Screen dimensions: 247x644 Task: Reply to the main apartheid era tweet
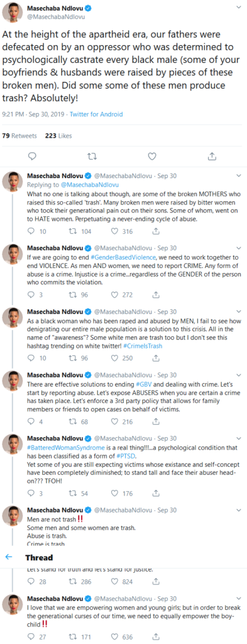tap(31, 156)
